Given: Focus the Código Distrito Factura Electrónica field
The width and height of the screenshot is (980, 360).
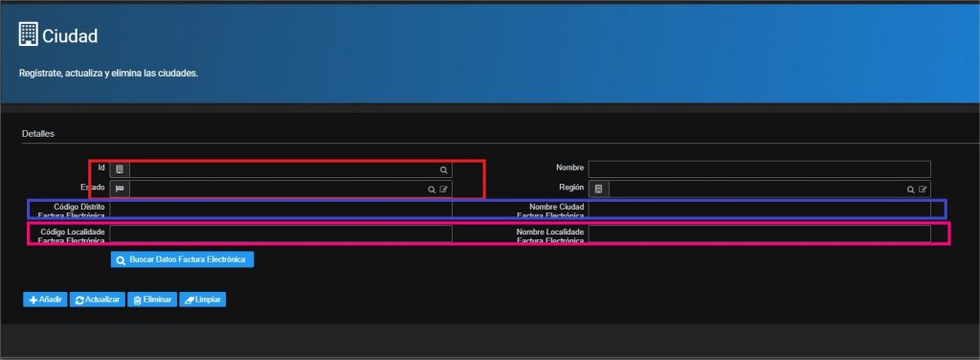Looking at the screenshot, I should pyautogui.click(x=280, y=209).
